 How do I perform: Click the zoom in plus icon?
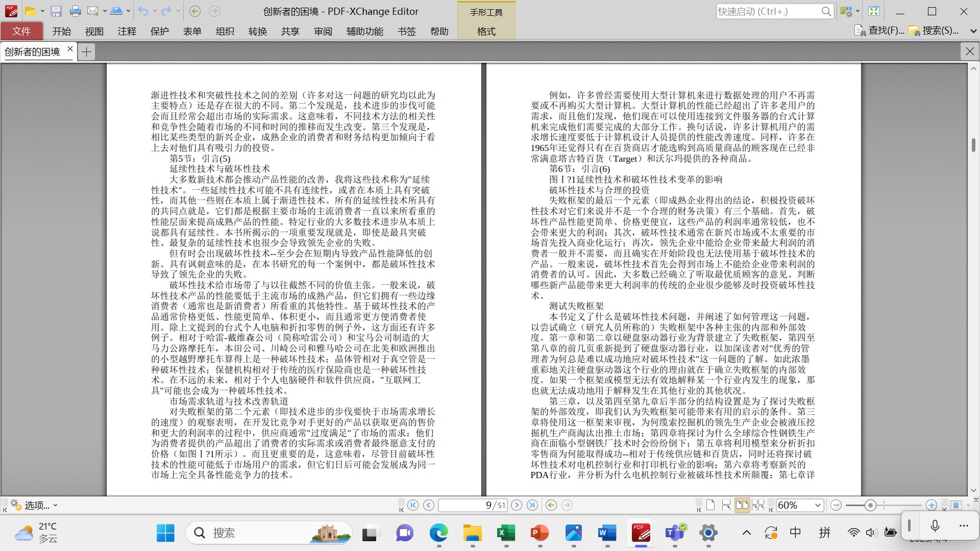(932, 505)
